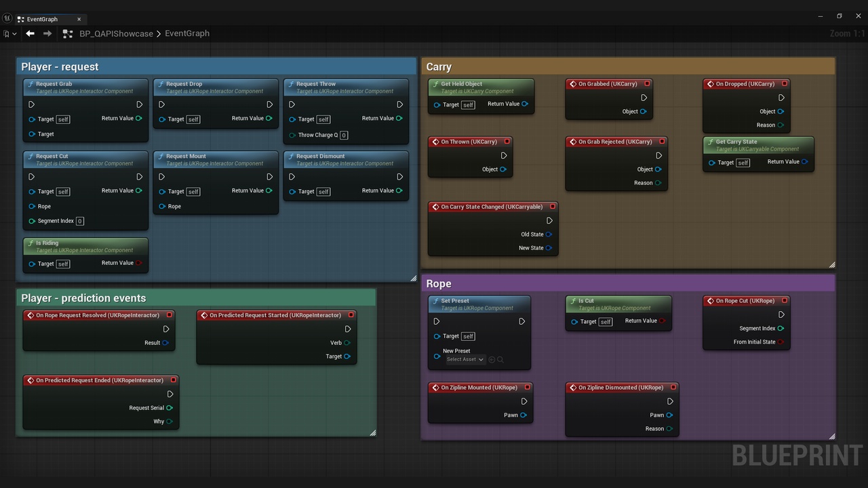Click On Carry State Changed New State pin

(549, 248)
